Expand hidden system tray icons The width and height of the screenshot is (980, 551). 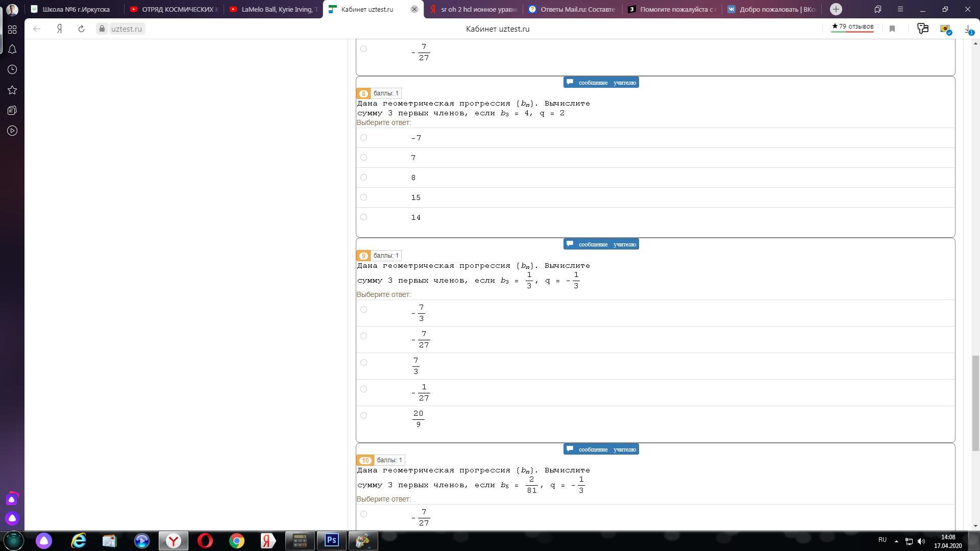point(896,541)
